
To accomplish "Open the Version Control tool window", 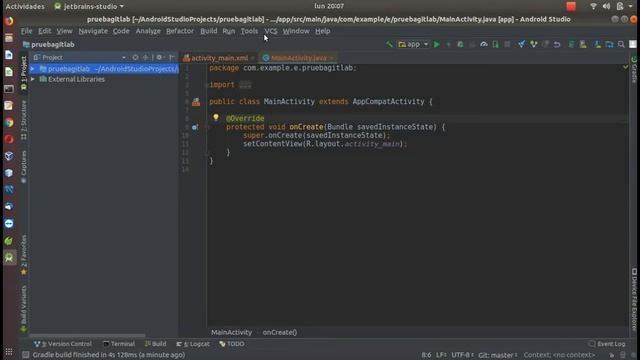I will [x=63, y=344].
